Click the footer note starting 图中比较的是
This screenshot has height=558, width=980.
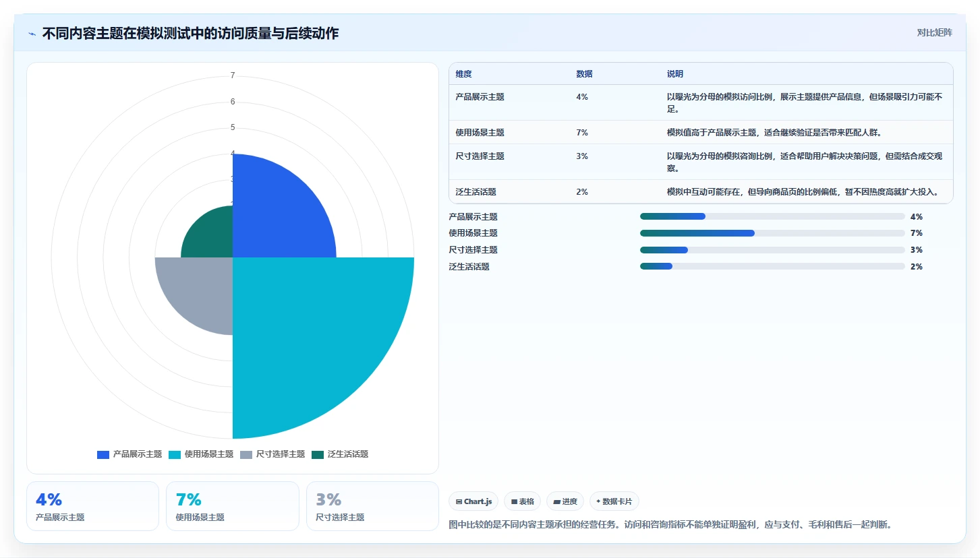pyautogui.click(x=670, y=524)
